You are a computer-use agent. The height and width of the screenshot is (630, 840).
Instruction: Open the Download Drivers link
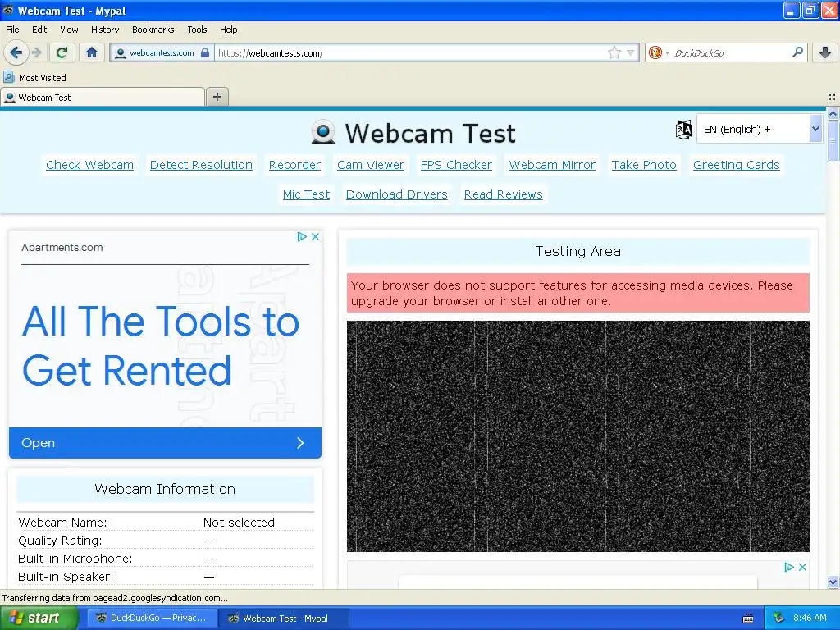pyautogui.click(x=397, y=194)
